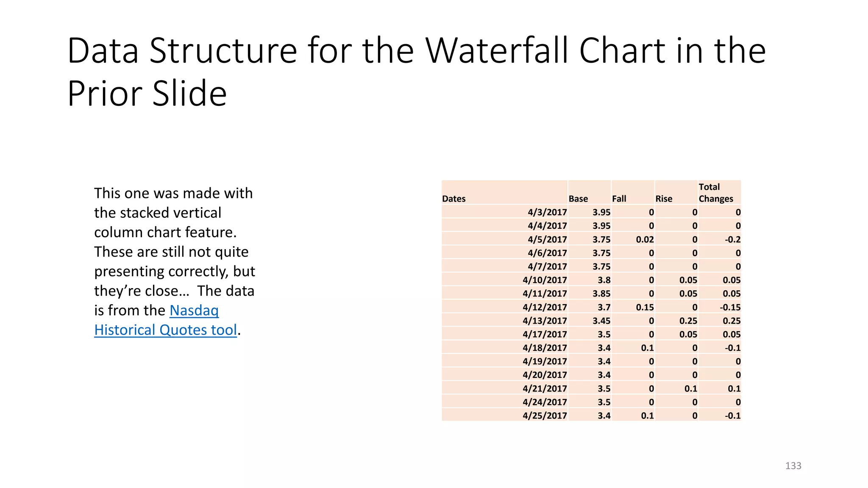Click the slide title about Waterfall Chart
868x488 pixels.
click(x=416, y=71)
